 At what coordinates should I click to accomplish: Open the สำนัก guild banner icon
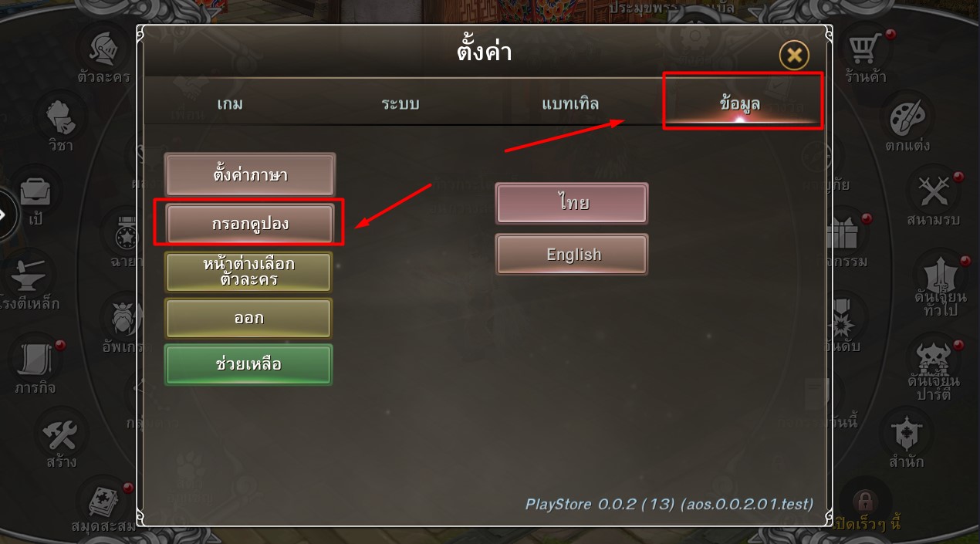906,436
